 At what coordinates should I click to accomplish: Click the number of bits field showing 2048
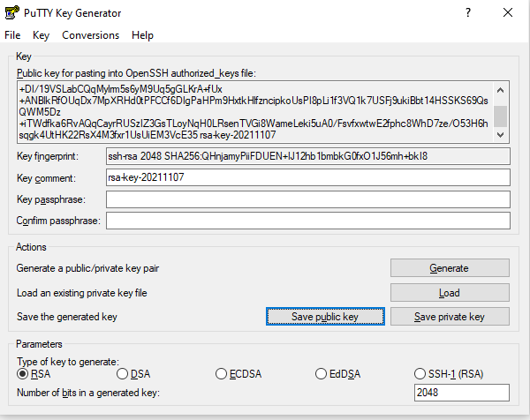(x=462, y=393)
